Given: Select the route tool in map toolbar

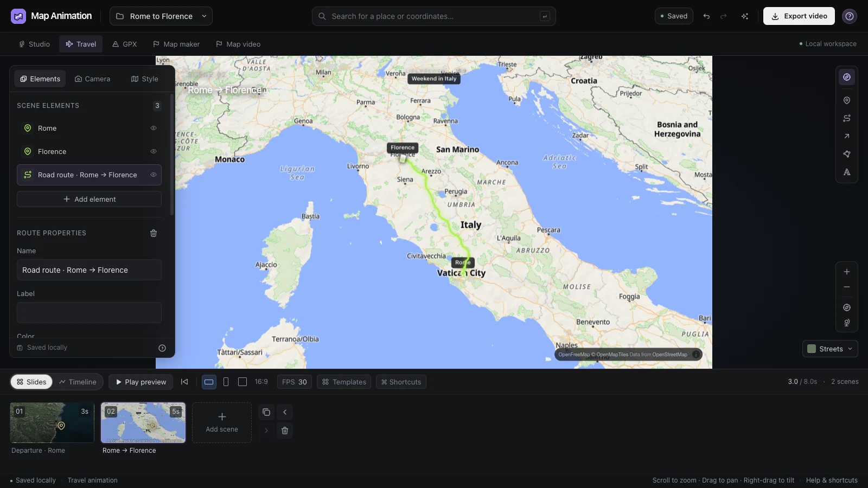Looking at the screenshot, I should tap(846, 118).
